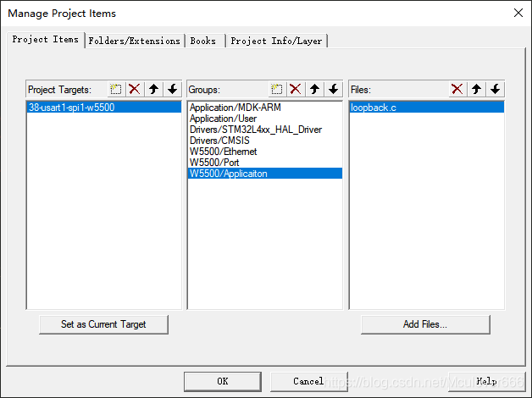532x398 pixels.
Task: Click Set as Current Target button
Action: click(x=103, y=324)
